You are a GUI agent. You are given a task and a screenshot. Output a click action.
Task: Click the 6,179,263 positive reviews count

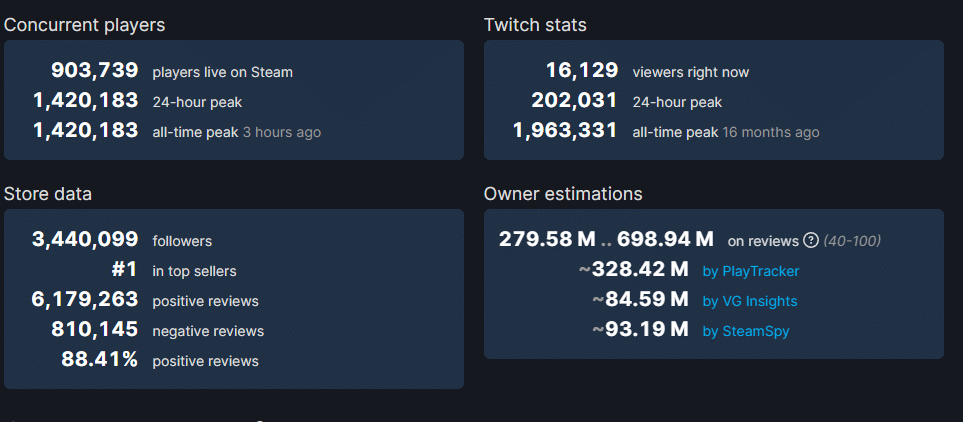click(x=84, y=300)
